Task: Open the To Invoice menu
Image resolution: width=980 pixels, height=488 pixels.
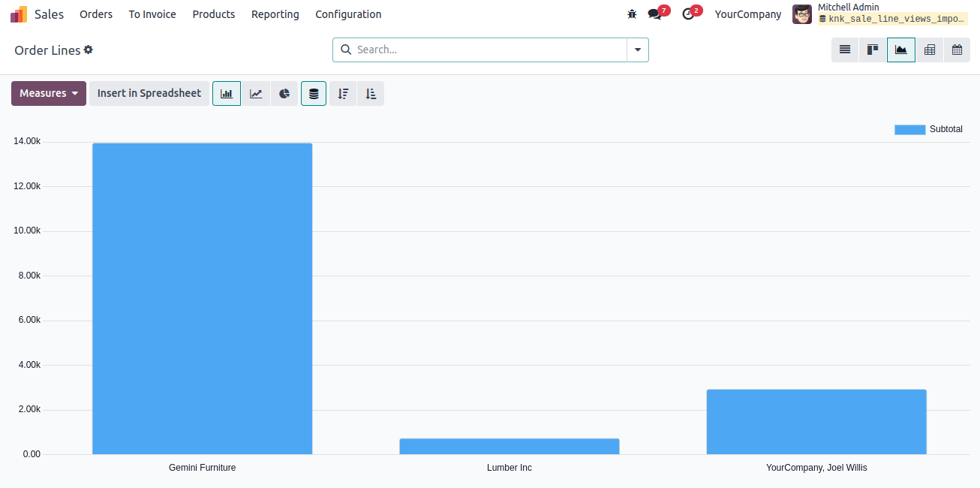Action: pyautogui.click(x=152, y=14)
